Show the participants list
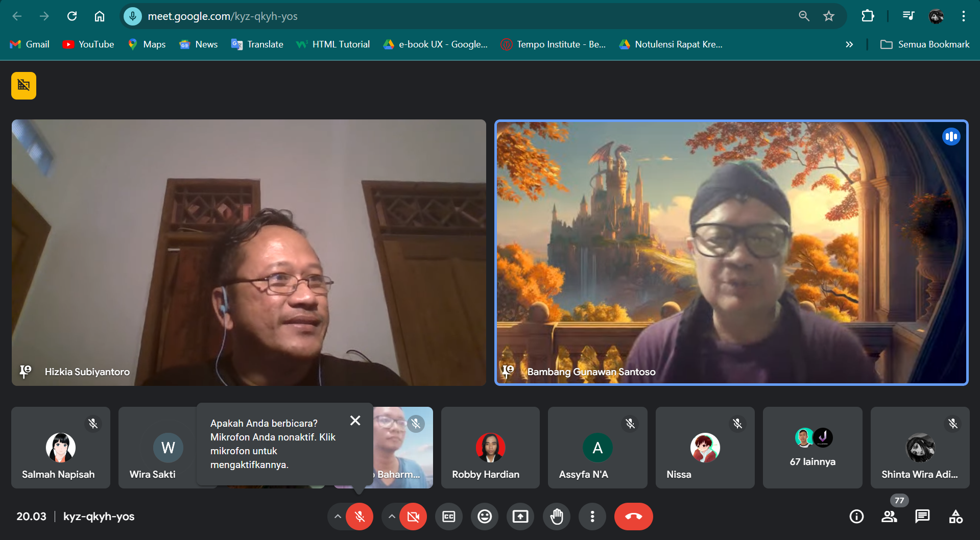The height and width of the screenshot is (540, 980). point(890,517)
